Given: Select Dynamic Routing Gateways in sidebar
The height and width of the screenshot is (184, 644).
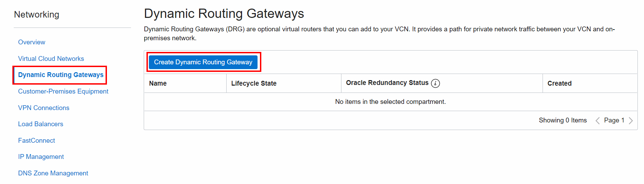Looking at the screenshot, I should coord(61,75).
